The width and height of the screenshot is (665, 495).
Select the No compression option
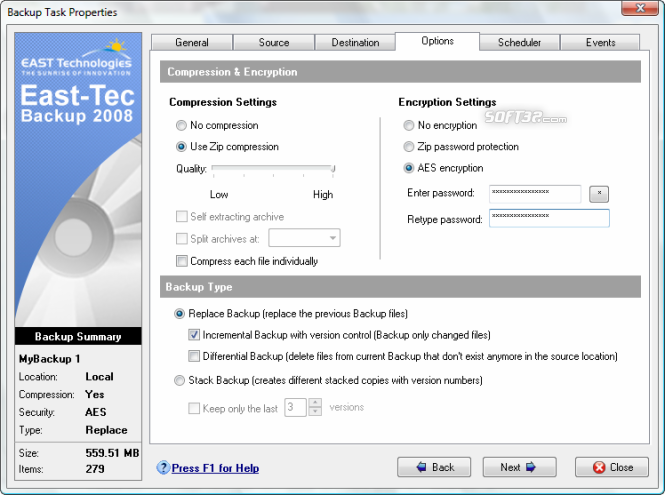point(181,126)
